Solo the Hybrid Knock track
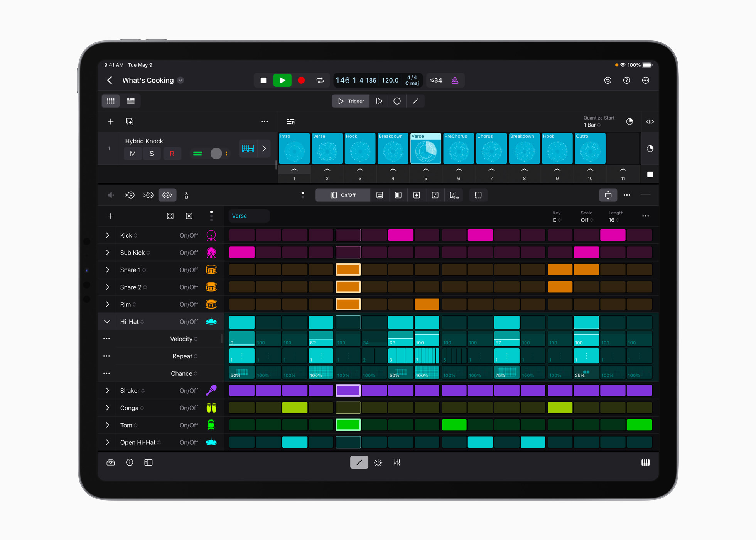The image size is (756, 540). [x=152, y=154]
